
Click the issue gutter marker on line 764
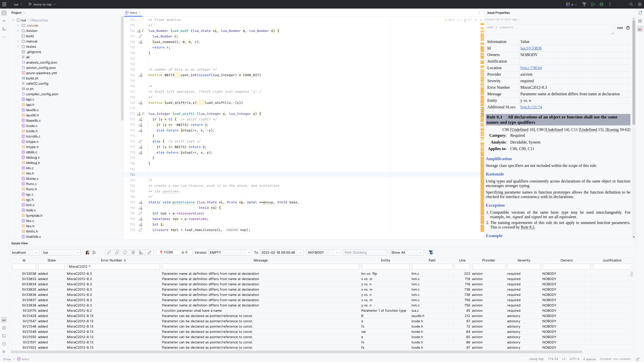click(x=140, y=75)
